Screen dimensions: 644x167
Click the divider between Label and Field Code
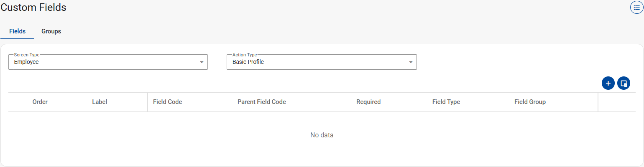(148, 102)
